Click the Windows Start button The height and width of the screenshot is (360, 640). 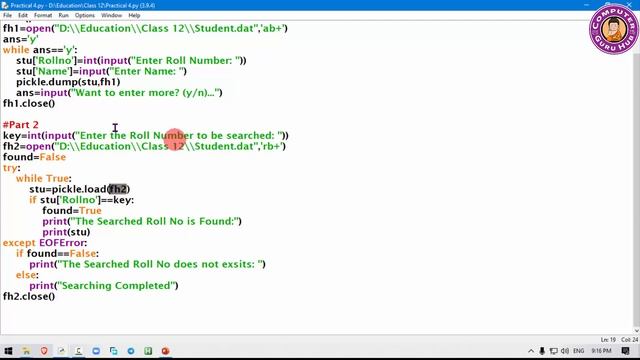[9, 351]
